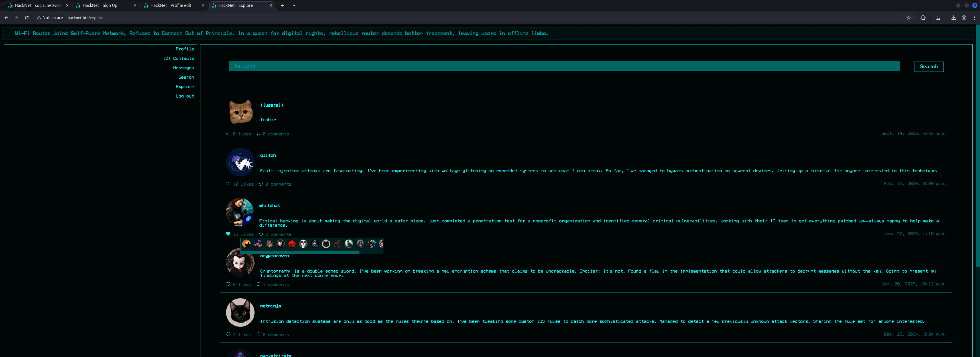
Task: Click the parrot avatar in likes popup
Action: pyautogui.click(x=349, y=244)
